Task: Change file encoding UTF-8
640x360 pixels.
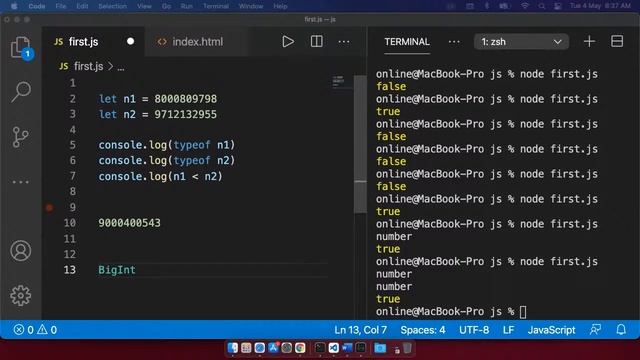Action: [x=474, y=330]
